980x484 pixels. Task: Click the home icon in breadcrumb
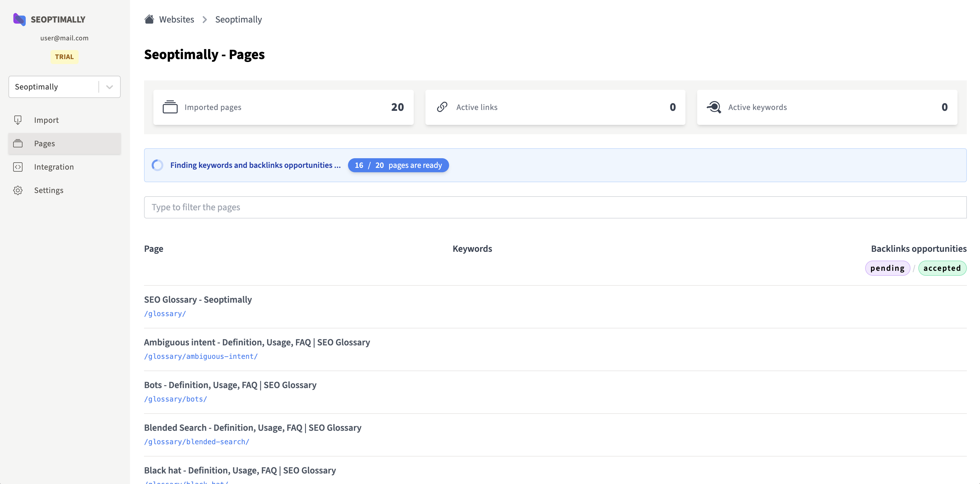pos(149,19)
